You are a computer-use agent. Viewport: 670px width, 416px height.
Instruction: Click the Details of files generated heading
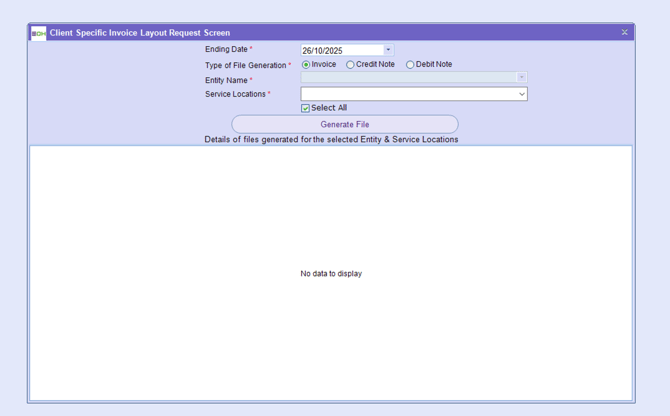[x=331, y=139]
